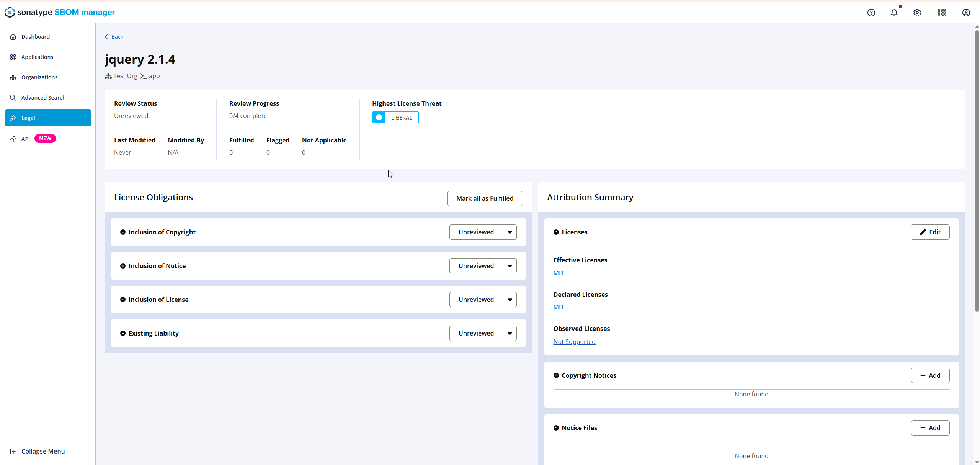Screen dimensions: 980x465
Task: Click the NEW badge beside API
Action: (x=45, y=139)
